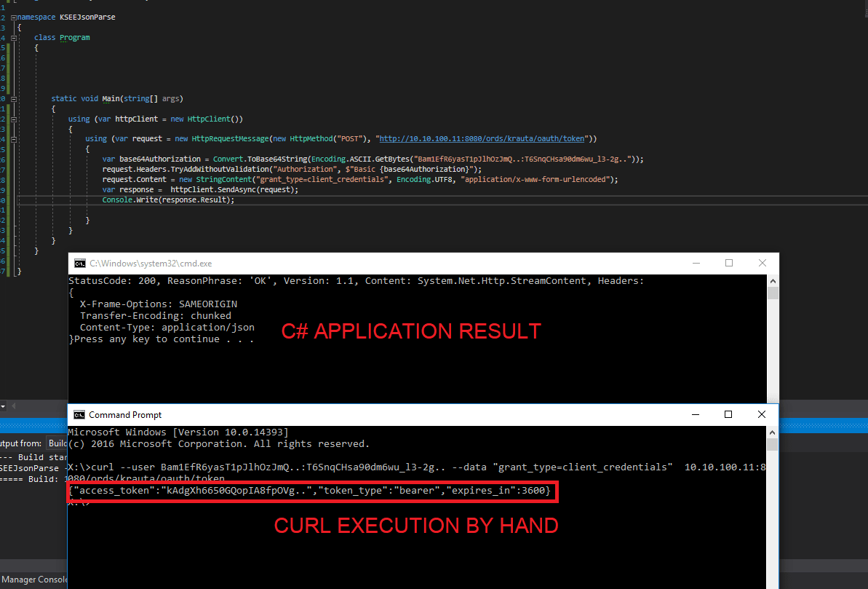
Task: Click scrollbar thumb in cmd.exe window
Action: pyautogui.click(x=773, y=293)
